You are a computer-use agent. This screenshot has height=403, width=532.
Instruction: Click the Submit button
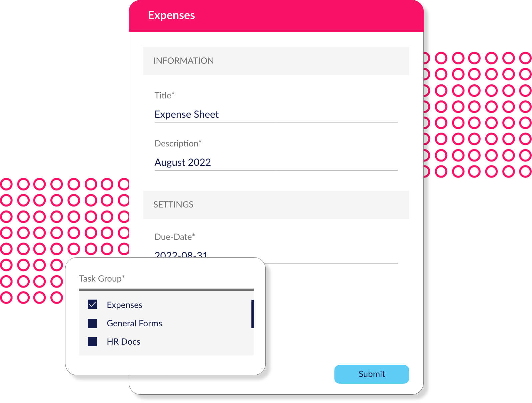click(x=371, y=374)
